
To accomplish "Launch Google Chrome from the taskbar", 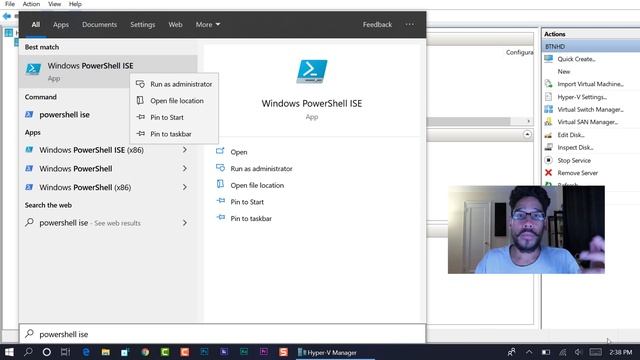I will click(145, 352).
